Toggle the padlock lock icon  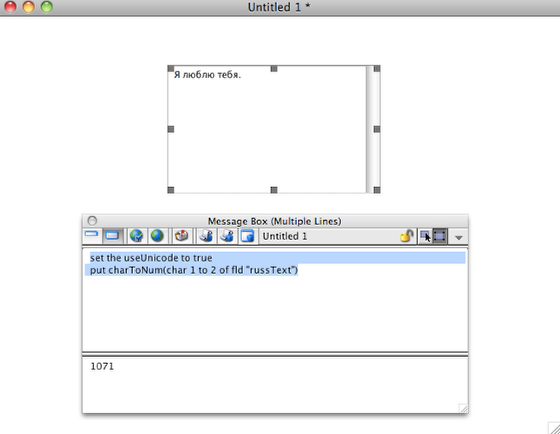coord(406,236)
